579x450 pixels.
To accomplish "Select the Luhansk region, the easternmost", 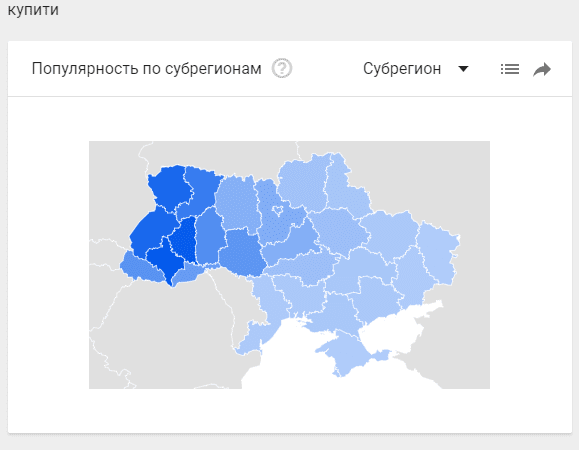I will (x=439, y=253).
